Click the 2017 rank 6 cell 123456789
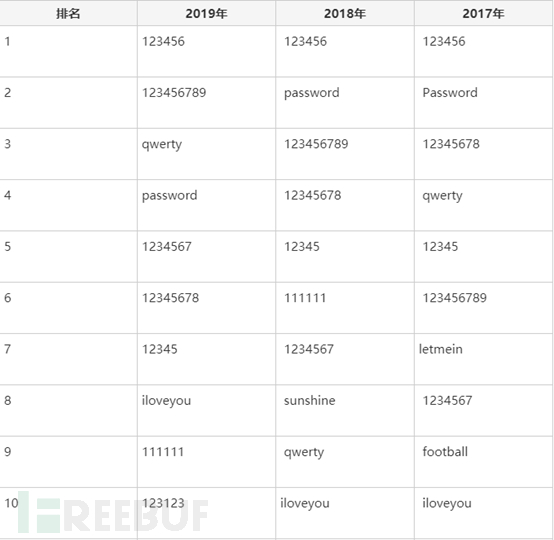554x540 pixels. pos(483,308)
